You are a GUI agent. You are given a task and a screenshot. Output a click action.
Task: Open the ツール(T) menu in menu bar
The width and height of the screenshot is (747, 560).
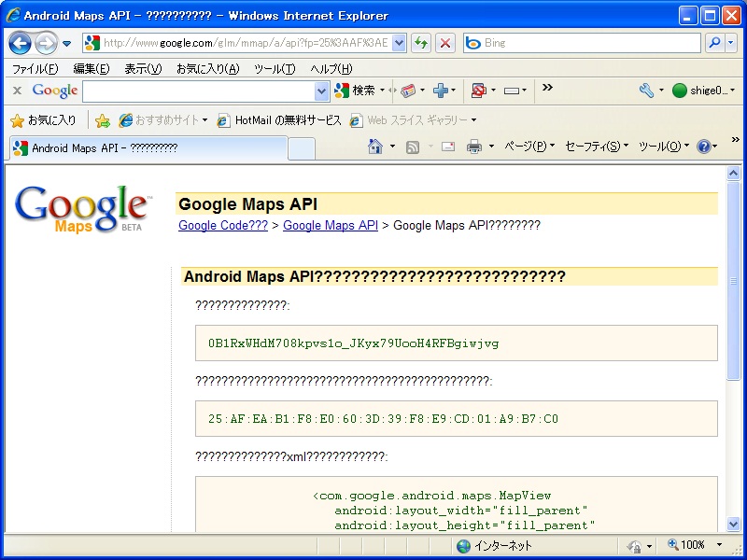(275, 69)
